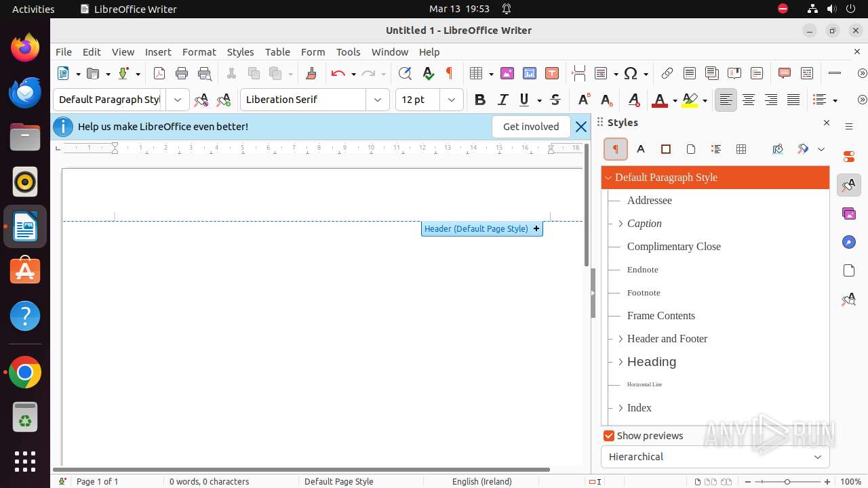Open the Styles menu
868x488 pixels.
240,52
